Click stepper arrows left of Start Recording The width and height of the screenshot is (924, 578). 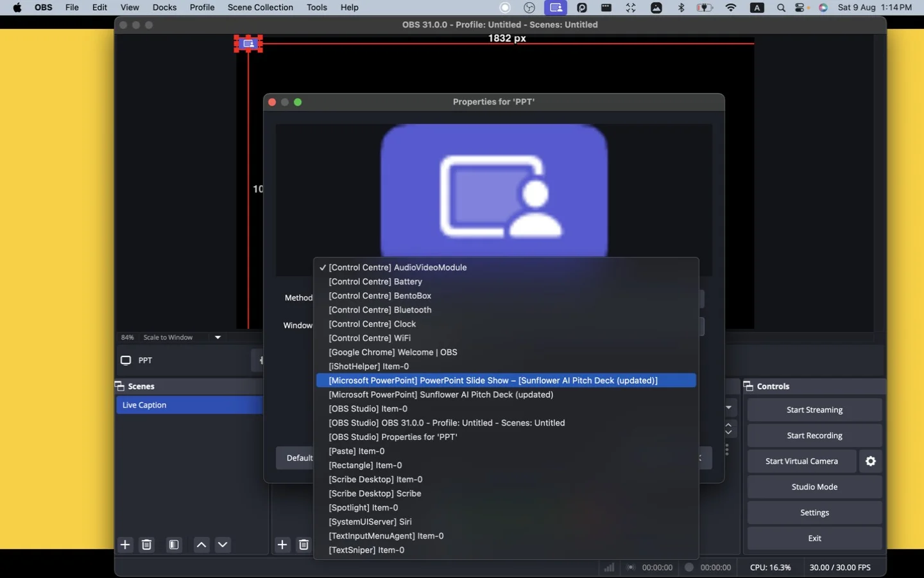click(x=729, y=428)
